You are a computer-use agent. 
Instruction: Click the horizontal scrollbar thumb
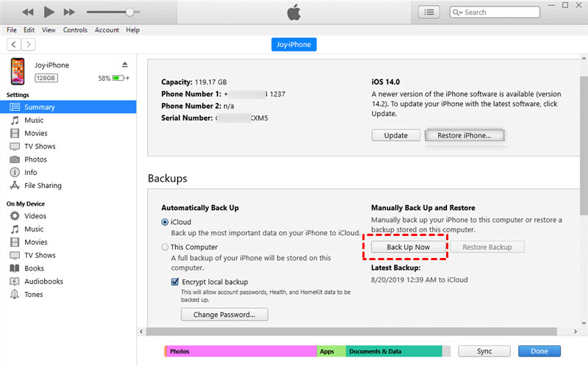(351, 331)
